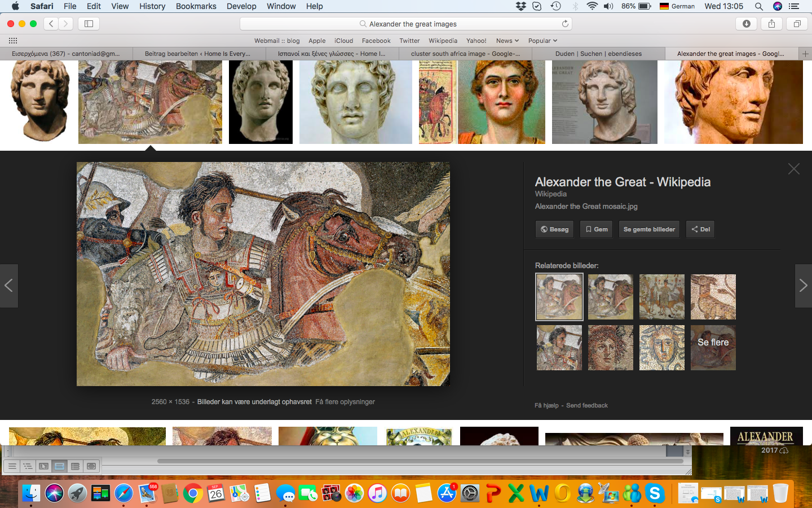The height and width of the screenshot is (508, 812).
Task: Open the Bookmarks menu
Action: pos(196,6)
